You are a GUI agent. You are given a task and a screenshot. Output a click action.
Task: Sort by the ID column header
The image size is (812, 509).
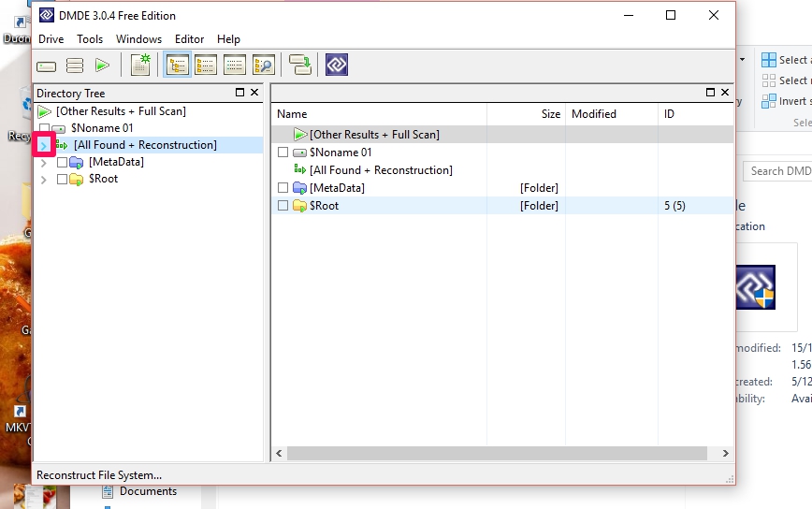pos(695,114)
